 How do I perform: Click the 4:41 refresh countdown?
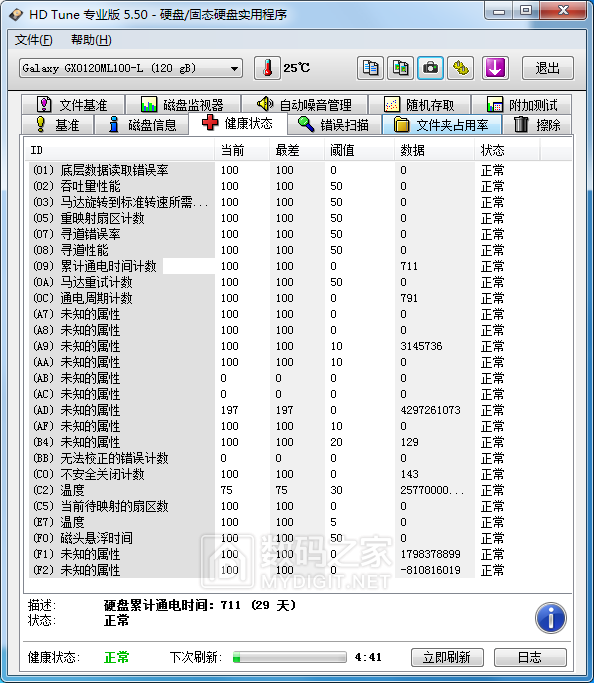[x=368, y=657]
